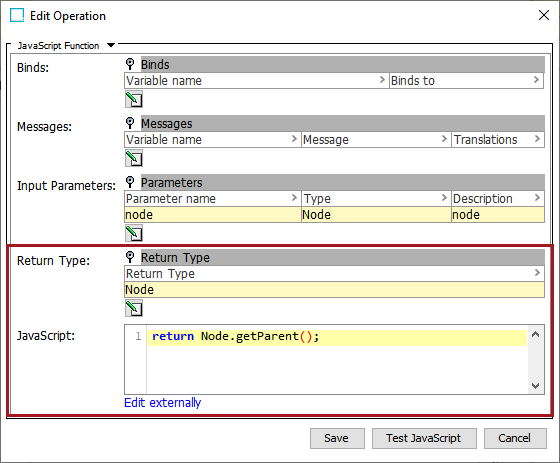Click the Save button

coord(337,438)
